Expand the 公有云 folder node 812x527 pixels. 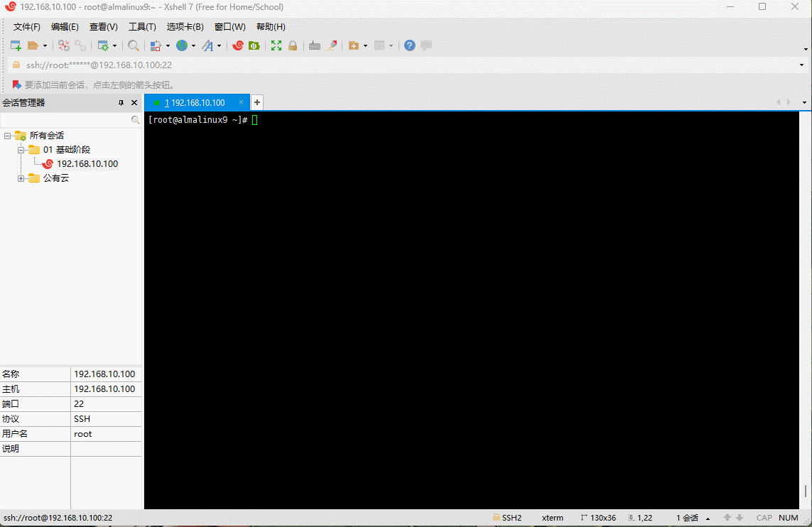coord(21,178)
